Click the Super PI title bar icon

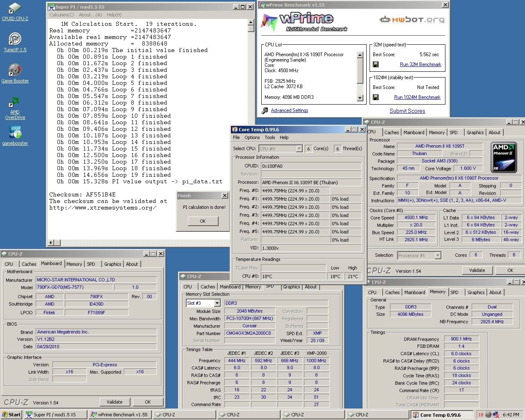(51, 7)
